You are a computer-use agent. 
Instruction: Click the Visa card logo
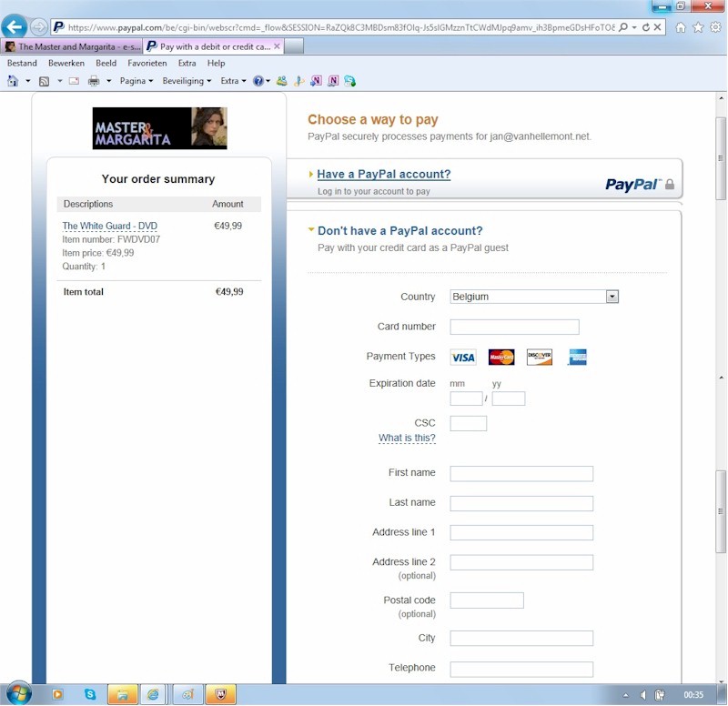pyautogui.click(x=463, y=358)
